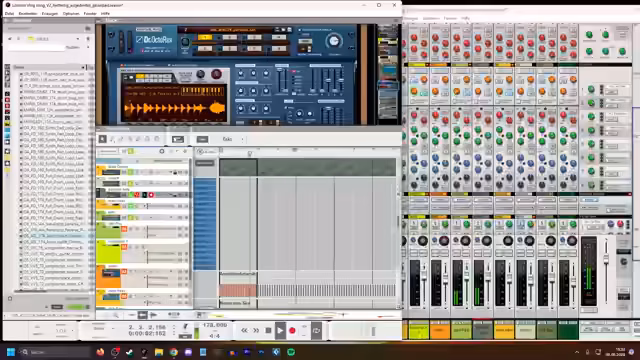Click the large white master volume knob on Dr. Octo Rex
The height and width of the screenshot is (360, 640).
334,41
